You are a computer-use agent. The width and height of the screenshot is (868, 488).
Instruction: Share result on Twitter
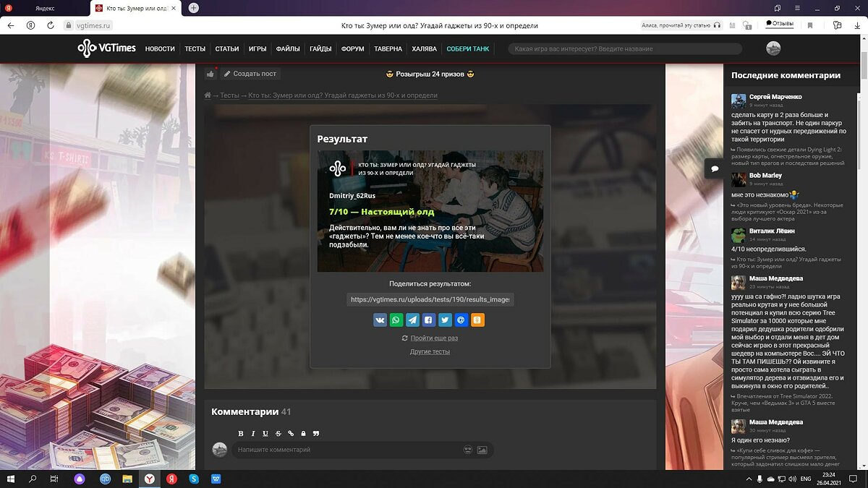pos(445,320)
